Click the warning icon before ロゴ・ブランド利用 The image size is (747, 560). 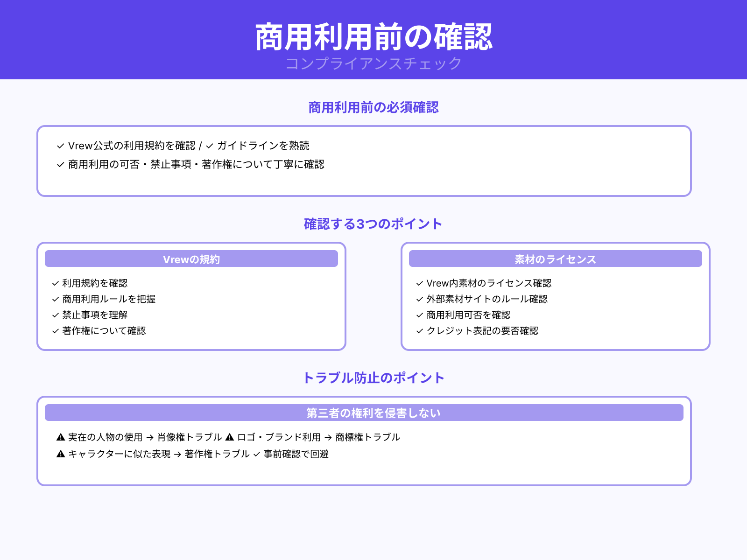tap(229, 437)
